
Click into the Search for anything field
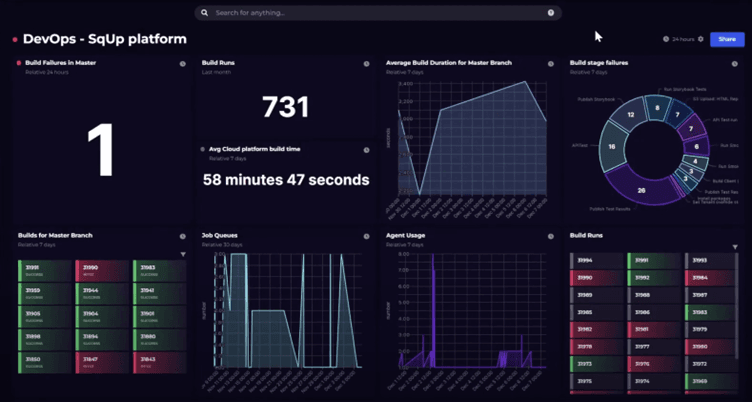(x=378, y=13)
